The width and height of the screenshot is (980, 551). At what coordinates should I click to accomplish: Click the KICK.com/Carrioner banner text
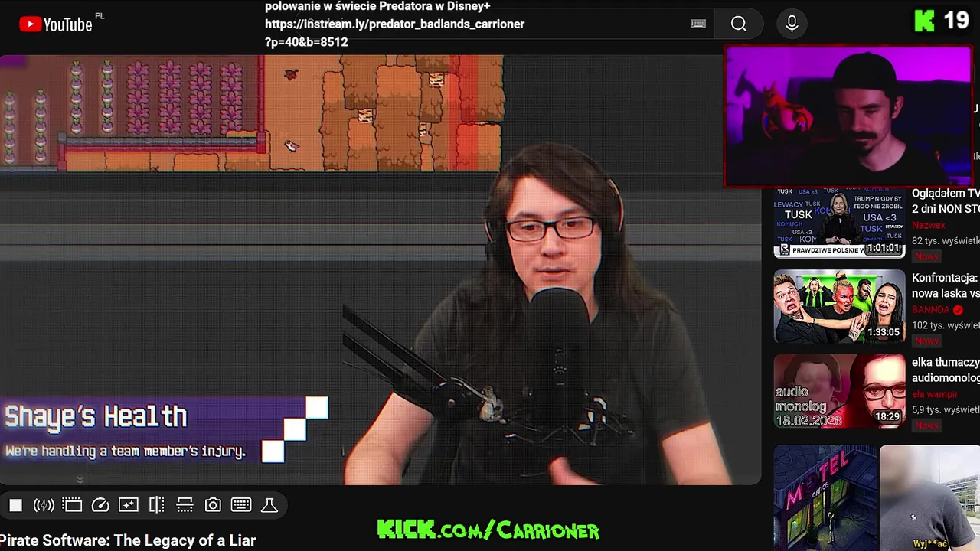click(488, 530)
